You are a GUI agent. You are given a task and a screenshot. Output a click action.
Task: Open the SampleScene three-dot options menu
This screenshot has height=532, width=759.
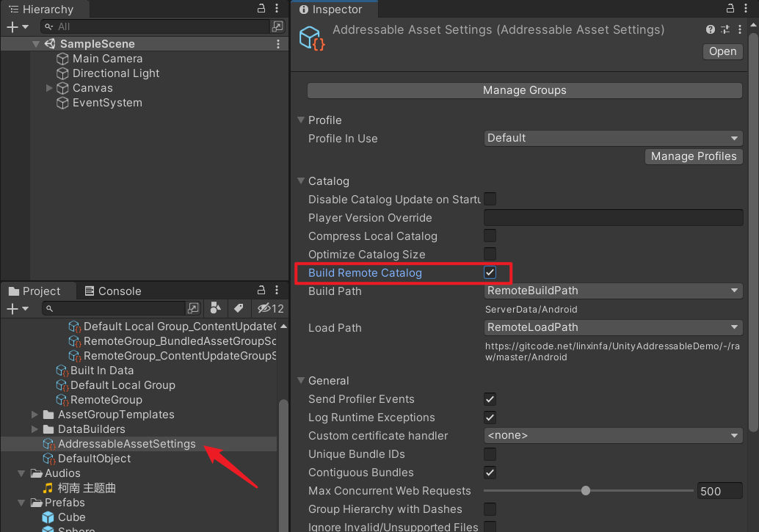278,44
